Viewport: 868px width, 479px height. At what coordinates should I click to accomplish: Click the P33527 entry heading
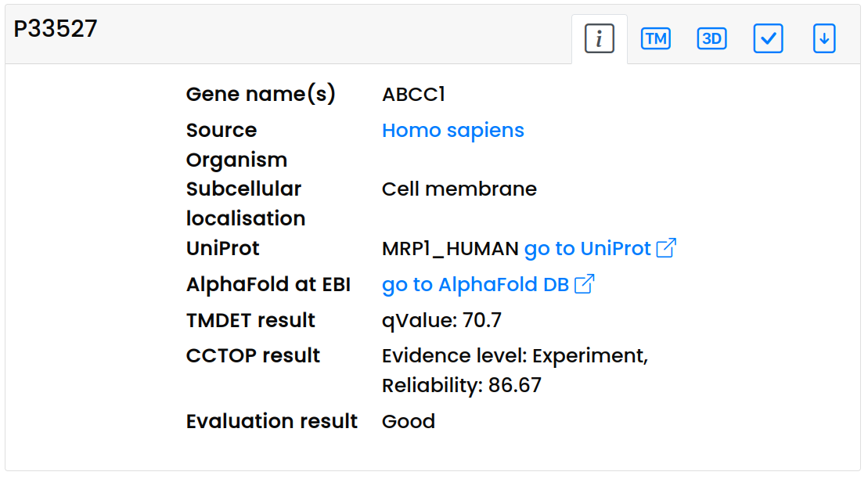click(56, 30)
